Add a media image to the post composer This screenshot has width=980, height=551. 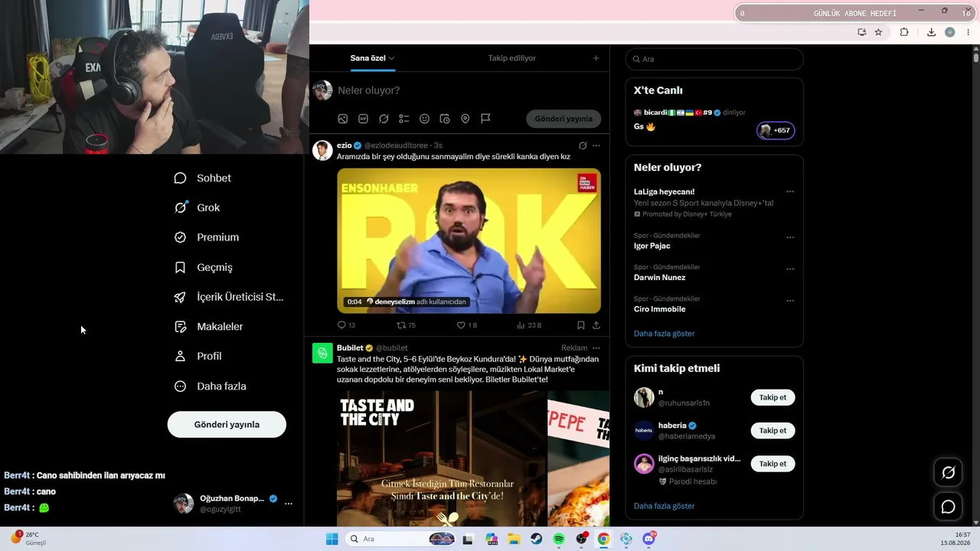(343, 119)
